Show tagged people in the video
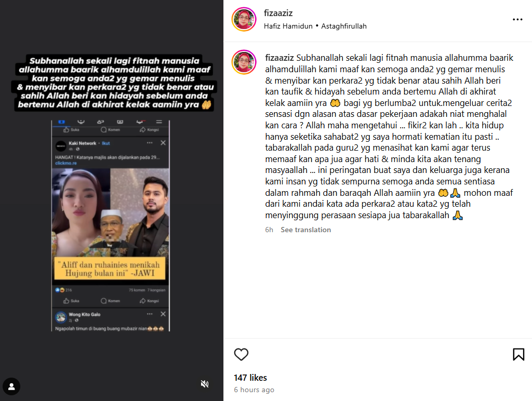Image resolution: width=532 pixels, height=401 pixels. coord(11,386)
